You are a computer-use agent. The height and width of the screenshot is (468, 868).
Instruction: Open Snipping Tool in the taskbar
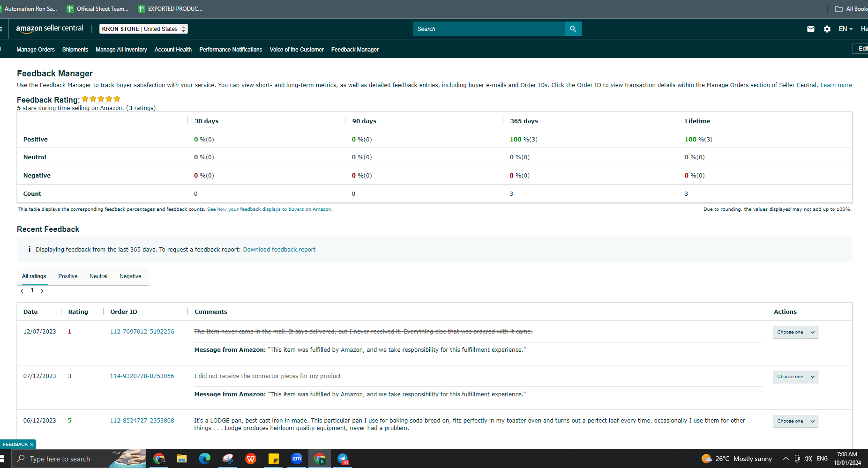pos(228,459)
